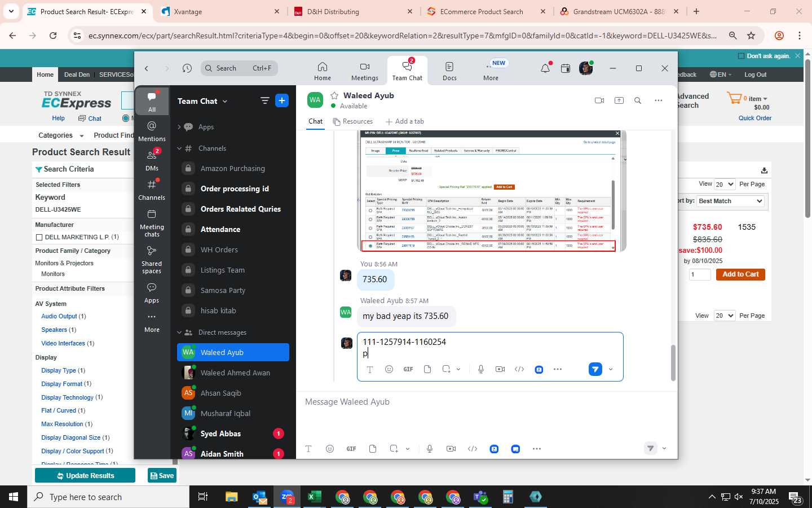The height and width of the screenshot is (508, 812).
Task: Open Excel from Windows taskbar
Action: [x=314, y=497]
